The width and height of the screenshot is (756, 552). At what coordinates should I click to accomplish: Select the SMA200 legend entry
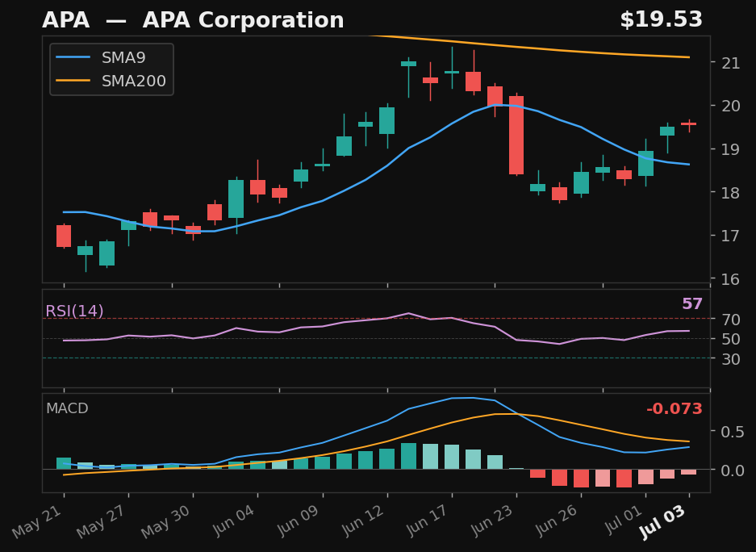point(111,81)
